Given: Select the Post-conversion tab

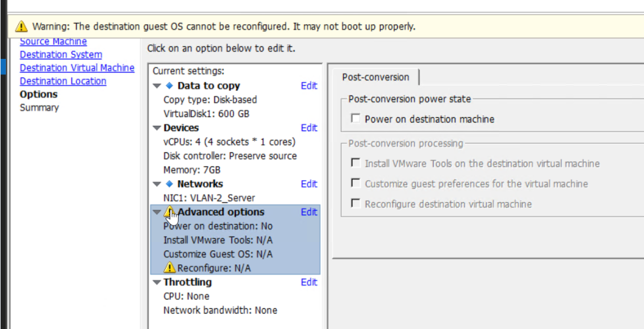Looking at the screenshot, I should [x=375, y=77].
